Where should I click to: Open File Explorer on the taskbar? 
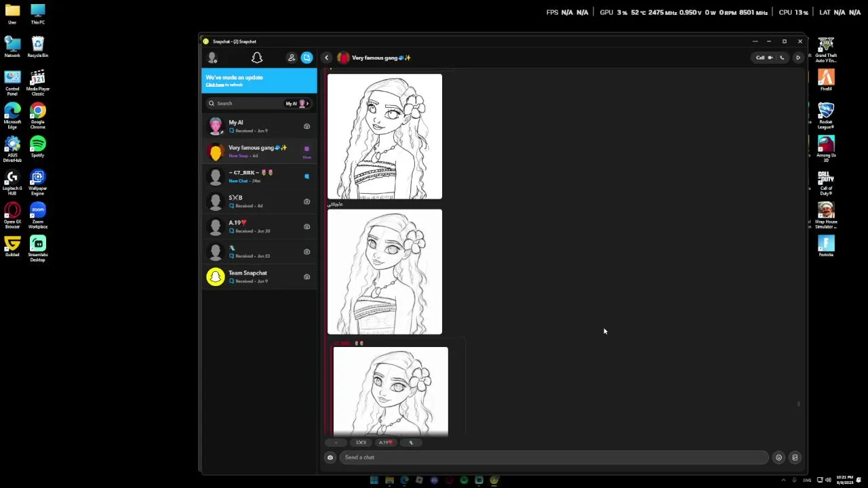[389, 481]
